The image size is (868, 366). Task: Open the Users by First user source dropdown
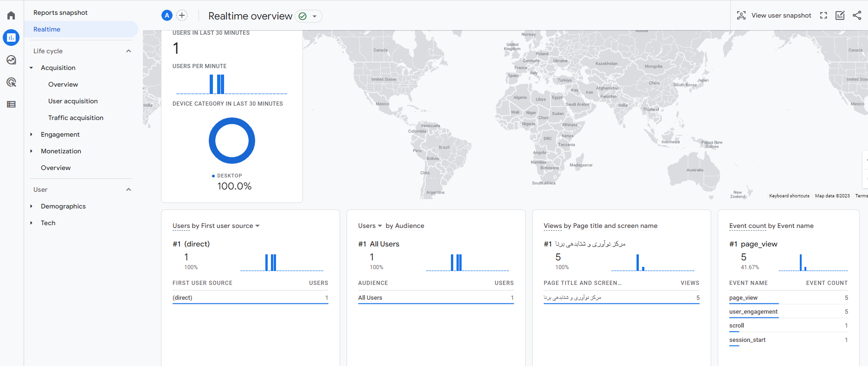[x=257, y=226]
